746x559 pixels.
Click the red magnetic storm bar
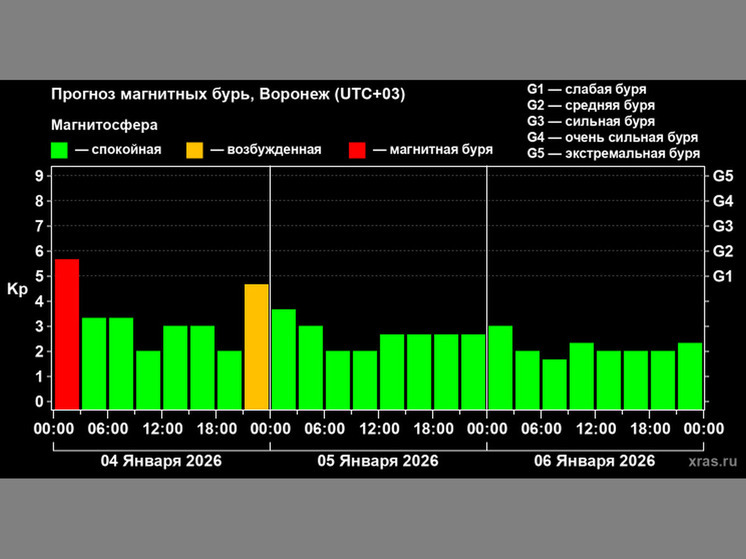click(67, 332)
